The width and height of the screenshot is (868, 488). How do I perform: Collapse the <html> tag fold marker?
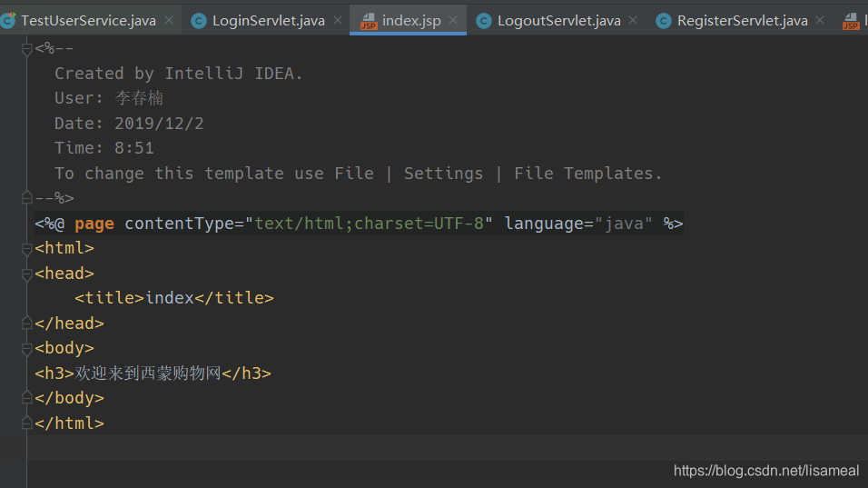click(26, 249)
